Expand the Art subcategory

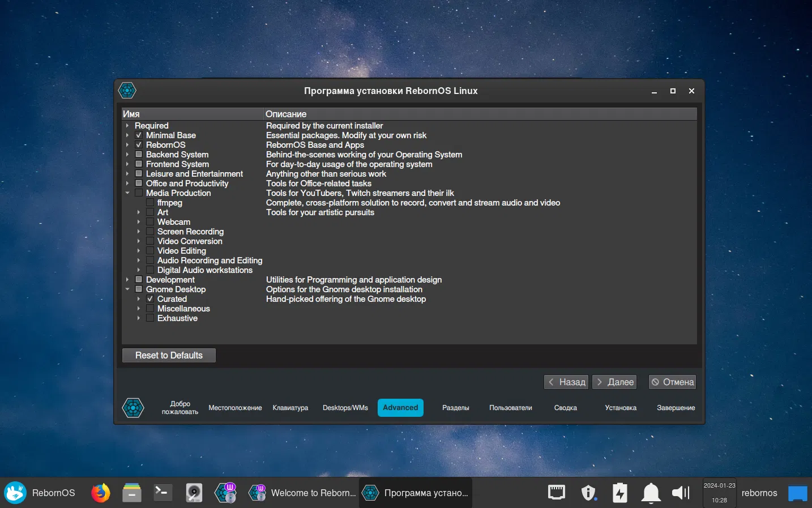click(139, 212)
